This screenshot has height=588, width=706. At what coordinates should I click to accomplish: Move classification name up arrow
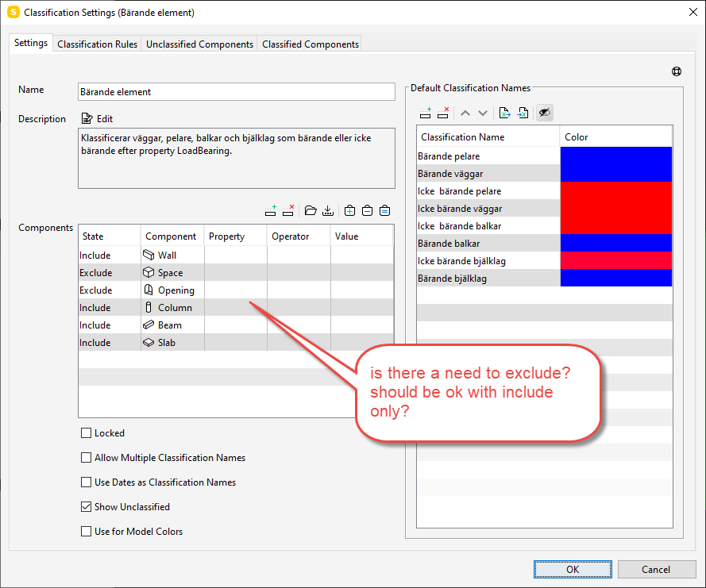[465, 113]
